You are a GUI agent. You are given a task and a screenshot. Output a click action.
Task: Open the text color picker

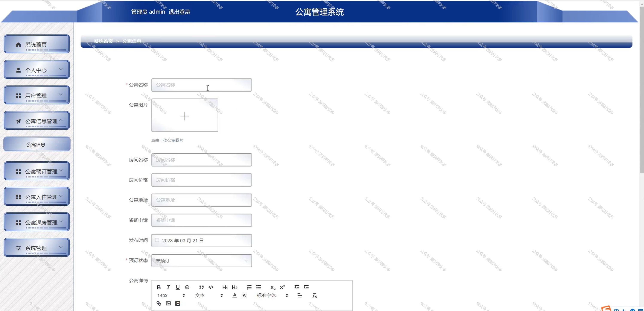(234, 296)
